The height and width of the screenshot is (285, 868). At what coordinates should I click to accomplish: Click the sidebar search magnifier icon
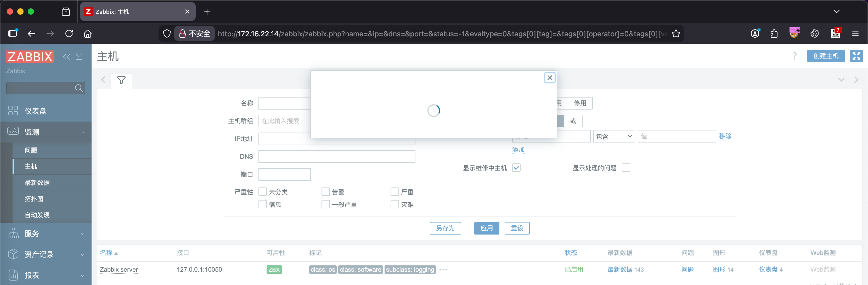pyautogui.click(x=79, y=88)
